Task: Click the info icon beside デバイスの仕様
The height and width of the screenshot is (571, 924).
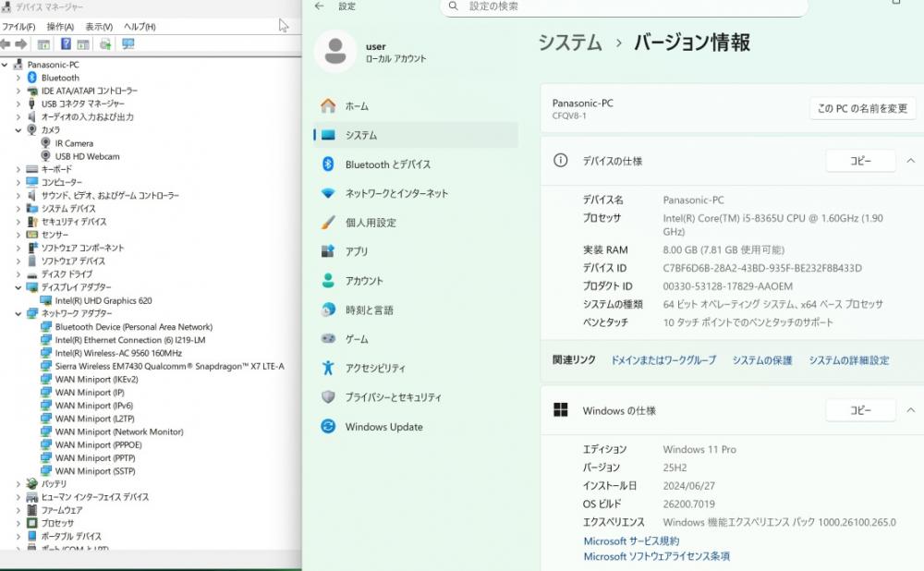Action: click(x=561, y=160)
